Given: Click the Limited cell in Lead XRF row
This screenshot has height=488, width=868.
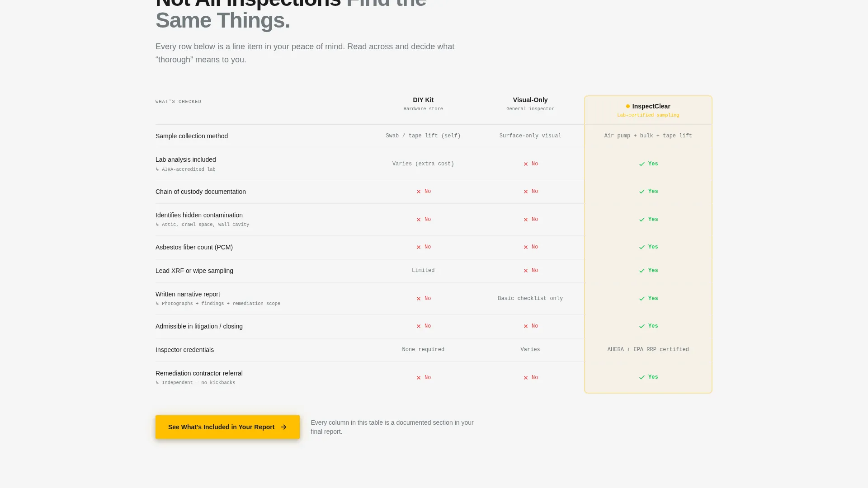Looking at the screenshot, I should point(423,271).
